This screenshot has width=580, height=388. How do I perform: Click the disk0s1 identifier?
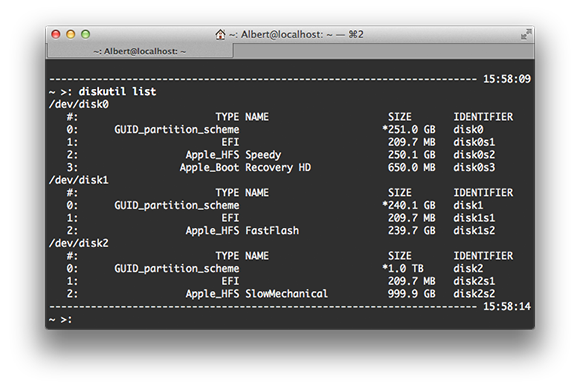474,142
